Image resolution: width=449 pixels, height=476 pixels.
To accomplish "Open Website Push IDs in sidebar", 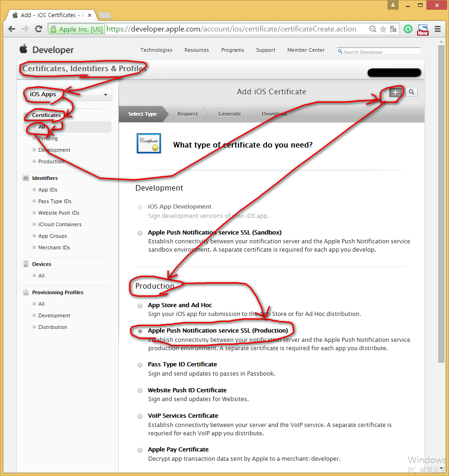I will point(59,213).
